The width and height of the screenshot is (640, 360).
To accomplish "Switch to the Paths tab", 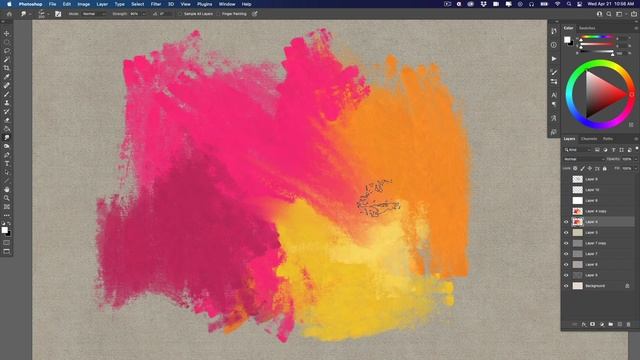I will pyautogui.click(x=608, y=139).
